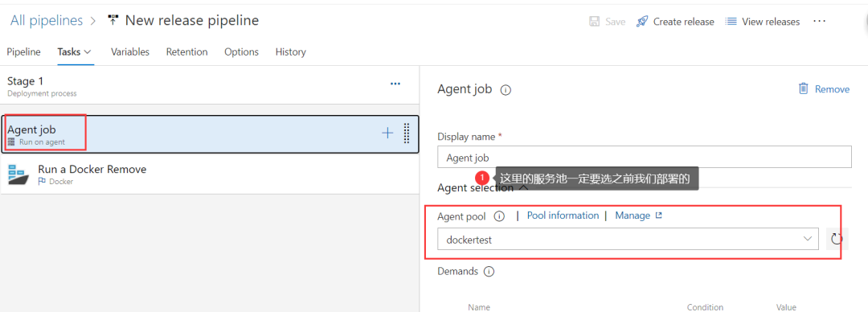The image size is (868, 312).
Task: Collapse the Agent selection section
Action: tap(522, 188)
